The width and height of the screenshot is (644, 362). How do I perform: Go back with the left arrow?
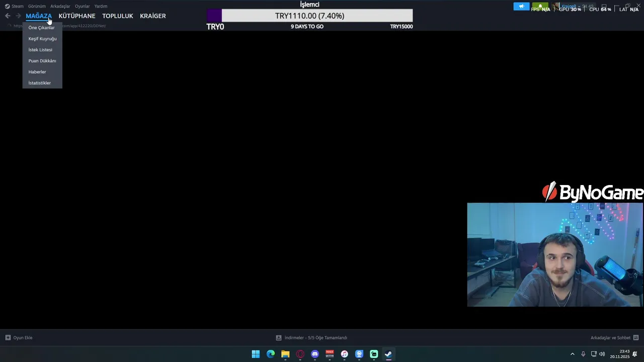8,16
